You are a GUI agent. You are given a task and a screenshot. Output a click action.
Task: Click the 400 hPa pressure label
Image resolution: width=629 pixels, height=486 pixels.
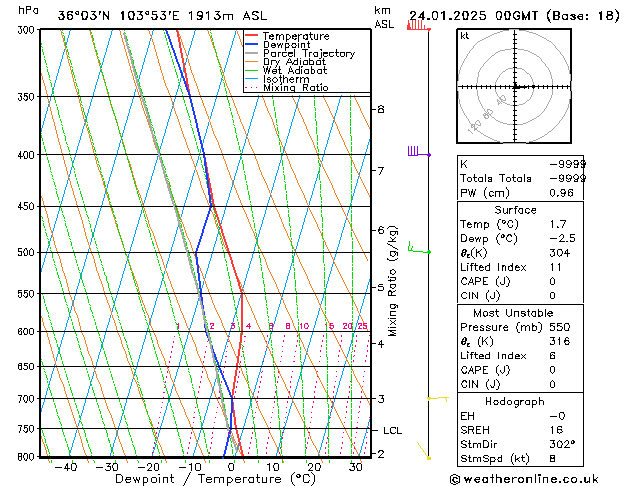tap(28, 155)
